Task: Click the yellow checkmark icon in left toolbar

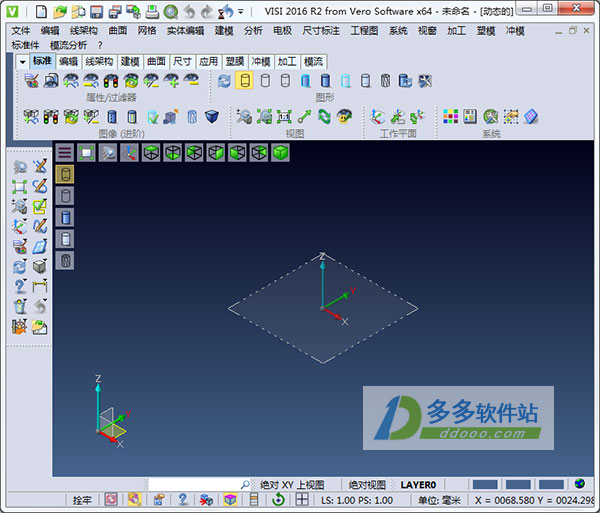Action: tap(40, 206)
